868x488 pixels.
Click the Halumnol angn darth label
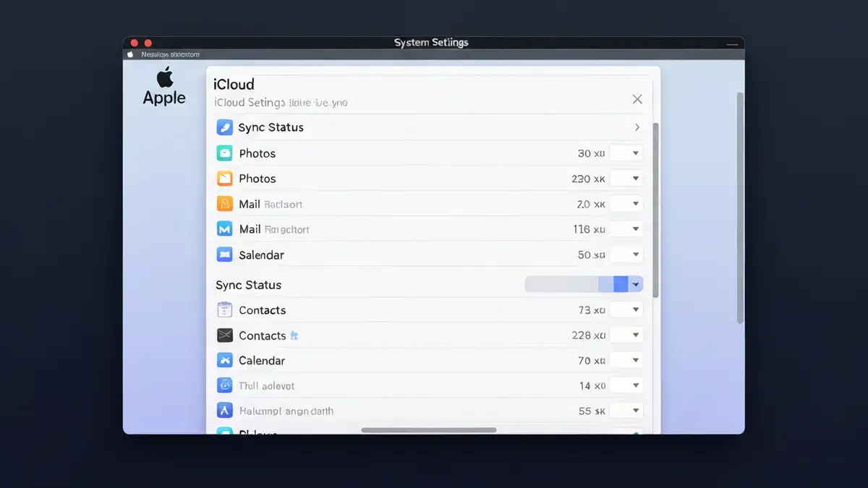(286, 411)
